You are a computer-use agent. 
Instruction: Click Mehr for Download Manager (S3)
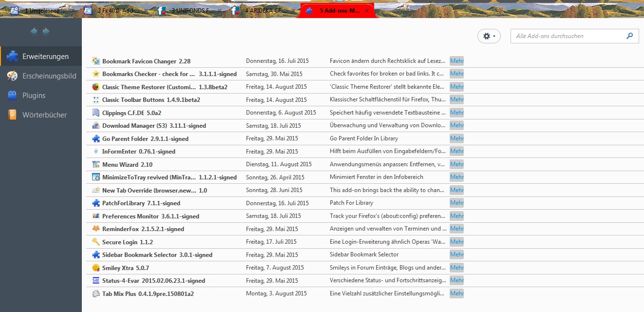(x=457, y=125)
